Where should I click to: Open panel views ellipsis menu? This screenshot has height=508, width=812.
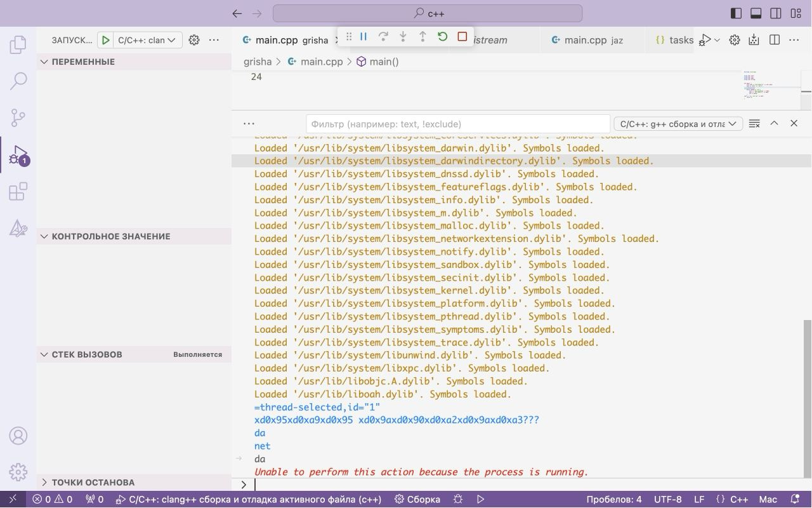[x=249, y=124]
